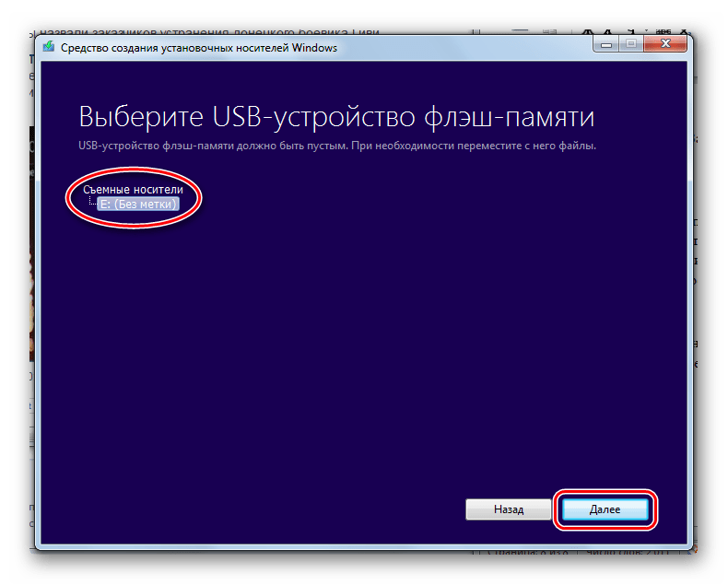Select the Съемные носители tree root

tap(133, 190)
